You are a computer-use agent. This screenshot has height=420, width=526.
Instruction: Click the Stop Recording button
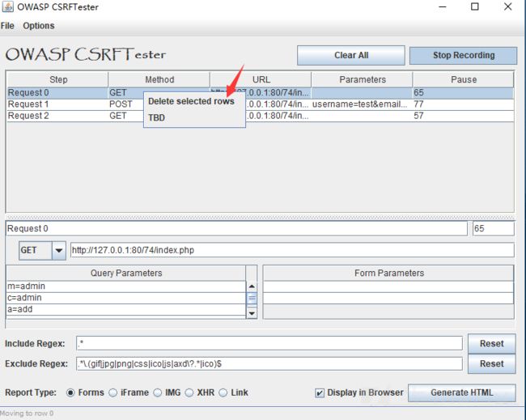tap(463, 55)
